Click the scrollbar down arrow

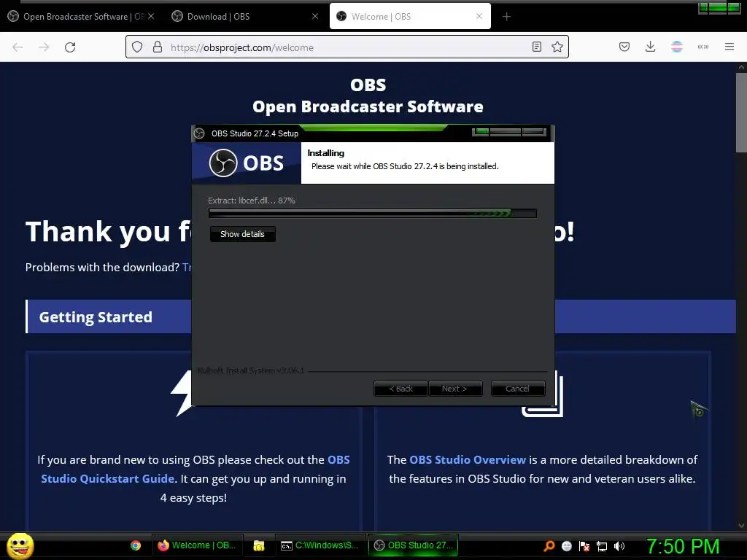pyautogui.click(x=741, y=526)
